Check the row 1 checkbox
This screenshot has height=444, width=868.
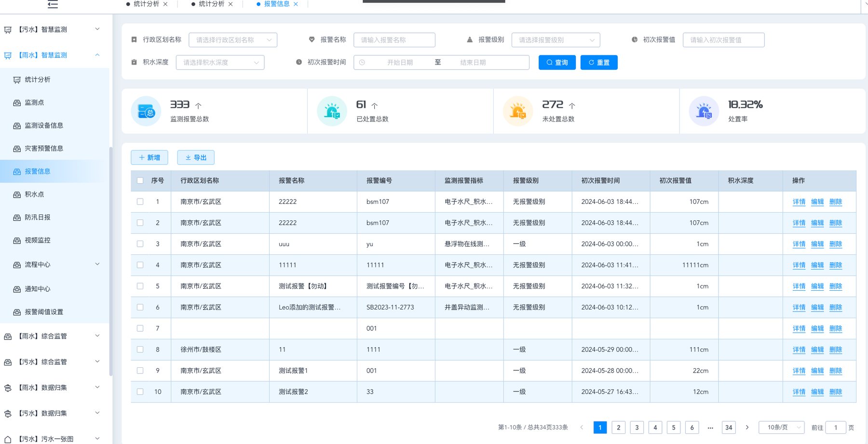click(x=140, y=202)
